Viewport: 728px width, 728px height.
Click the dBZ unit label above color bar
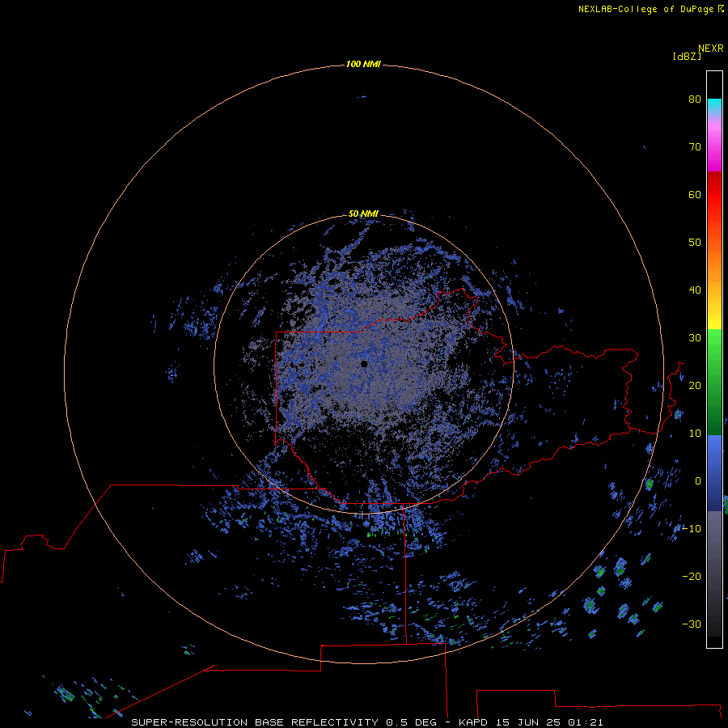687,56
